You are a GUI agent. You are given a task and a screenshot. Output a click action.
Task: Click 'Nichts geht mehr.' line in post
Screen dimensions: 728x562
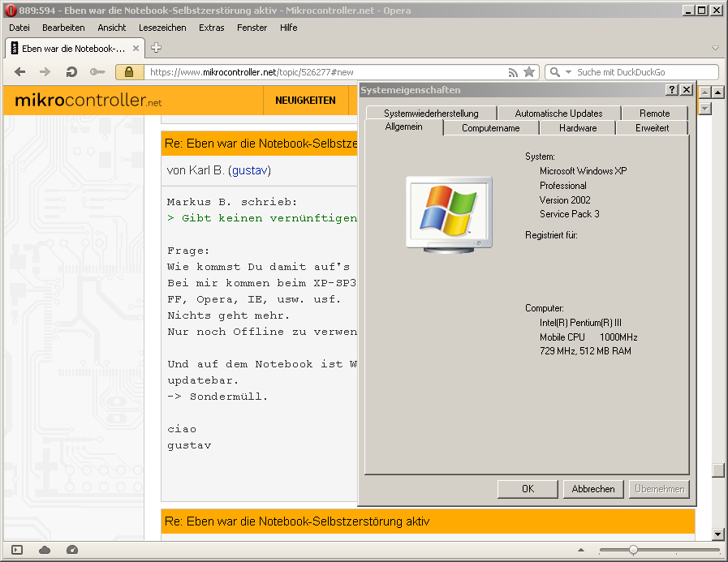(x=228, y=315)
